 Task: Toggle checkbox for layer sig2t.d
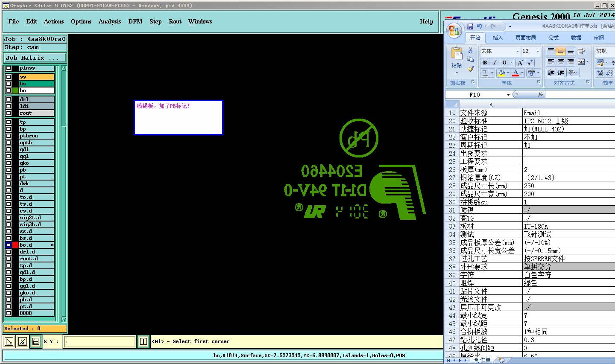9,218
